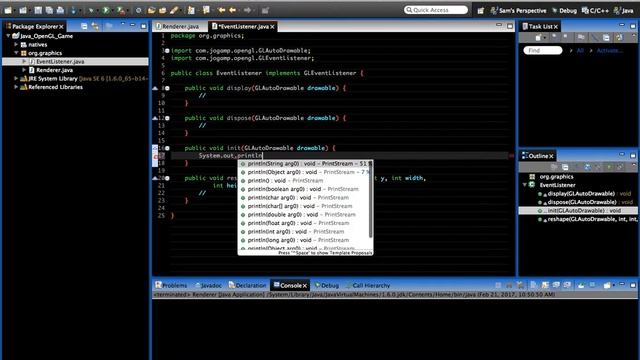Click the Print toolbar icon
Image resolution: width=640 pixels, height=360 pixels.
click(x=60, y=10)
